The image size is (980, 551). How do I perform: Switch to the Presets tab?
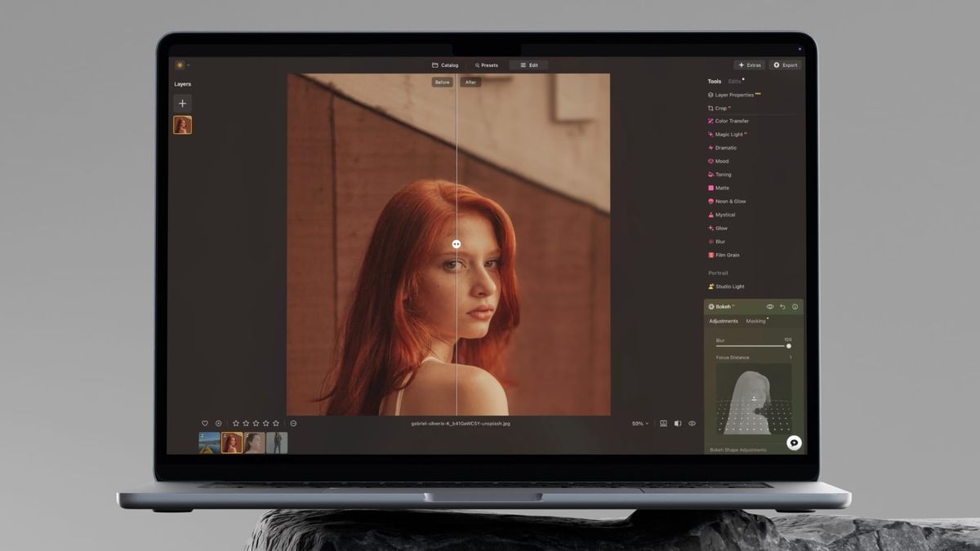(487, 64)
